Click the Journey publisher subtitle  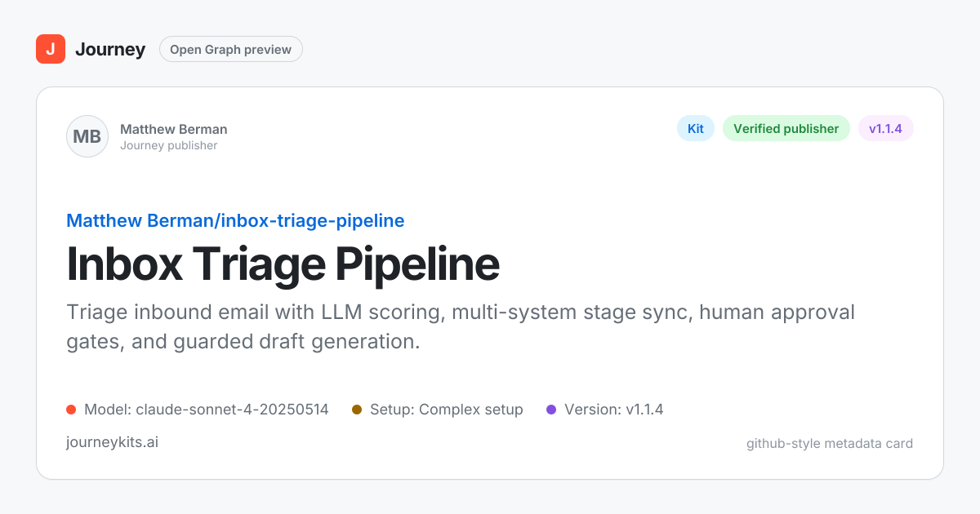coord(169,145)
